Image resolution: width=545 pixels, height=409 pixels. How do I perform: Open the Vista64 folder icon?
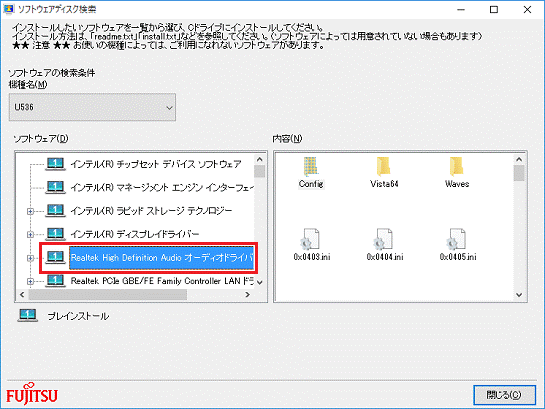click(383, 166)
